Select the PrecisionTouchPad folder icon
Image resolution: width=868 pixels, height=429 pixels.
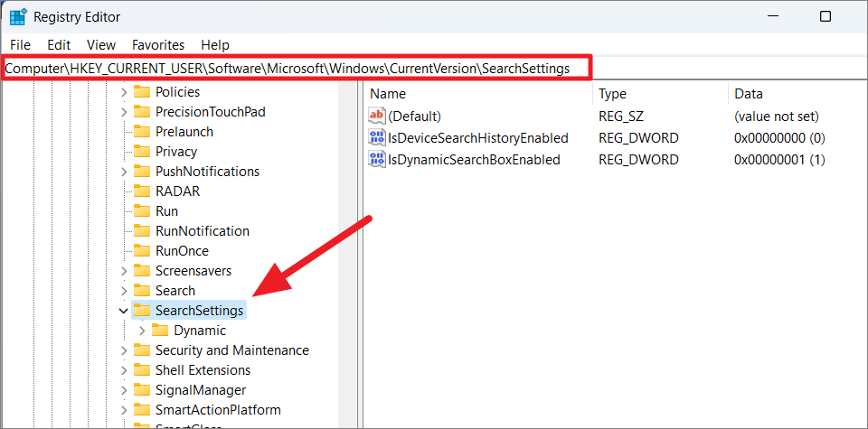click(x=142, y=112)
